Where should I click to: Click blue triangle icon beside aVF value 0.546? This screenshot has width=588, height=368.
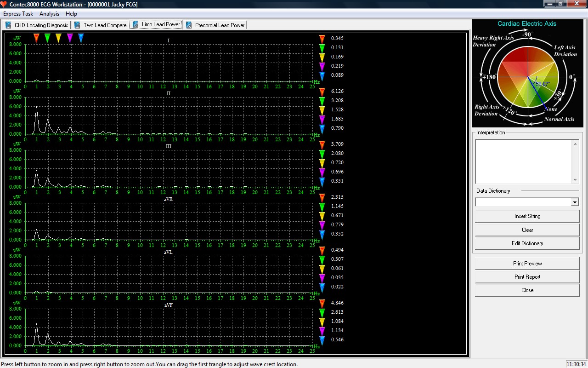click(x=322, y=340)
